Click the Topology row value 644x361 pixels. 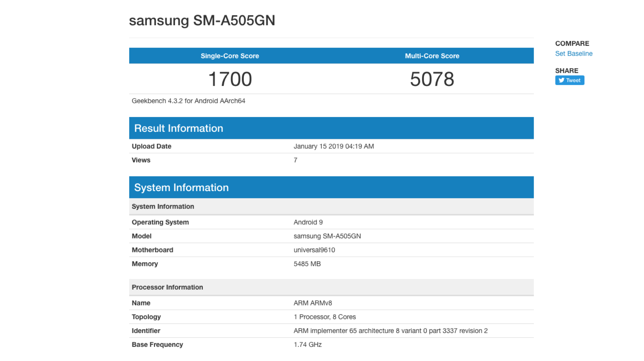click(x=324, y=317)
